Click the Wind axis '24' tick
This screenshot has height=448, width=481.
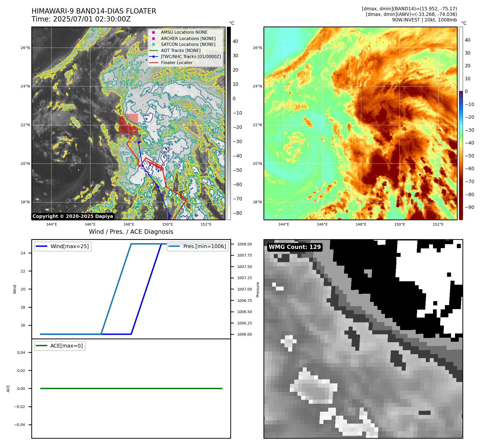(23, 253)
